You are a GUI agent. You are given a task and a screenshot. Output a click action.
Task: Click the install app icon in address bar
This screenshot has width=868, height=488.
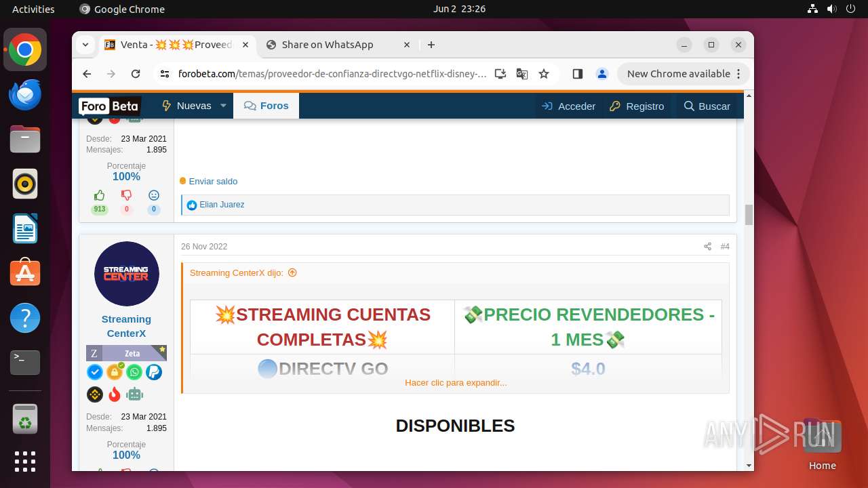(x=500, y=74)
